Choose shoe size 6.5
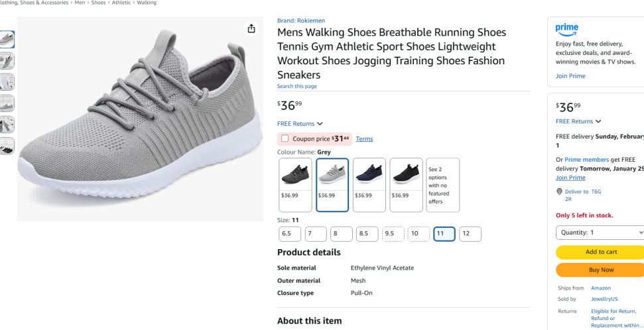The image size is (644, 330). (x=290, y=234)
